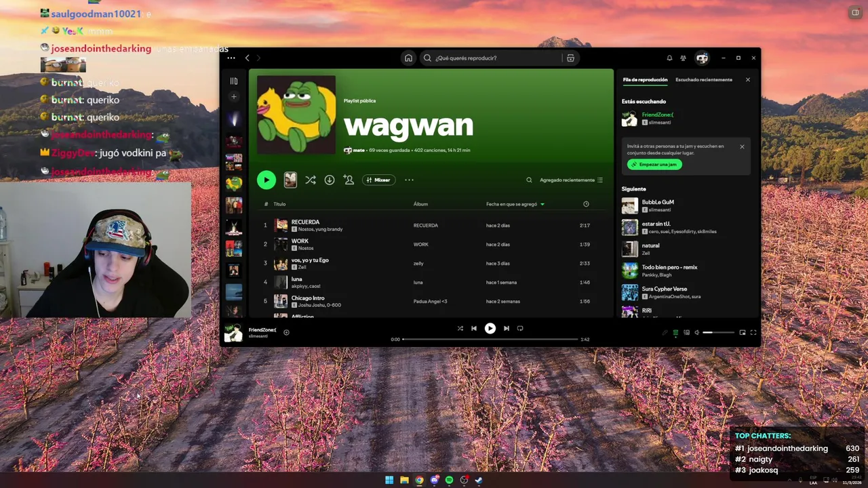
Task: Open the zelly album link
Action: click(418, 264)
